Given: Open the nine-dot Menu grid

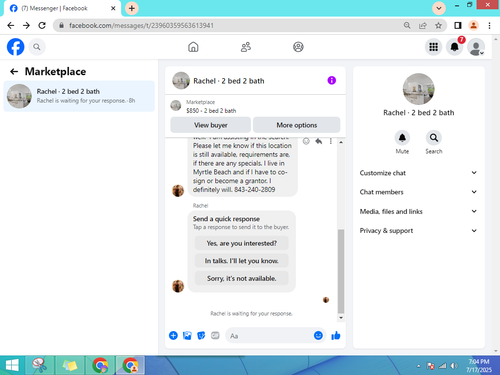Looking at the screenshot, I should click(433, 47).
